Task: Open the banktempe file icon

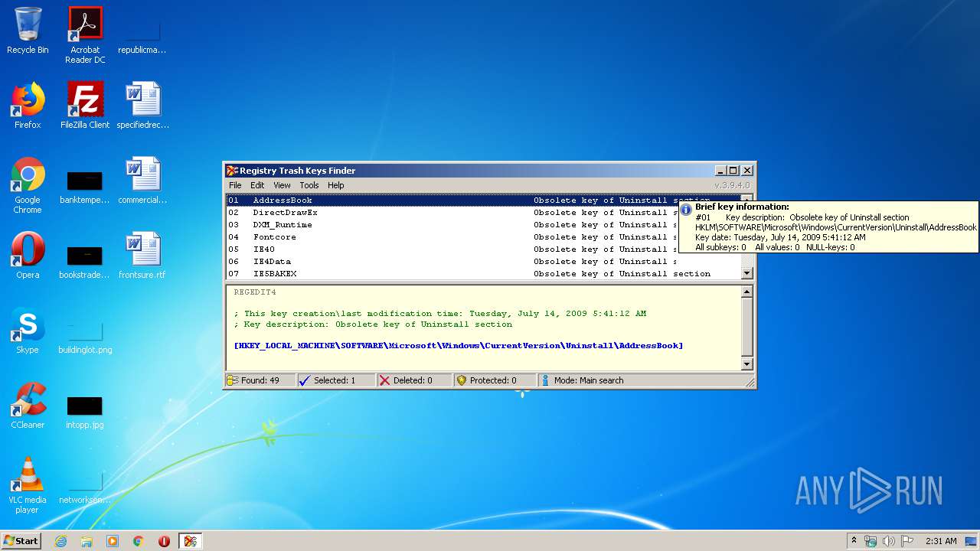Action: coord(85,187)
